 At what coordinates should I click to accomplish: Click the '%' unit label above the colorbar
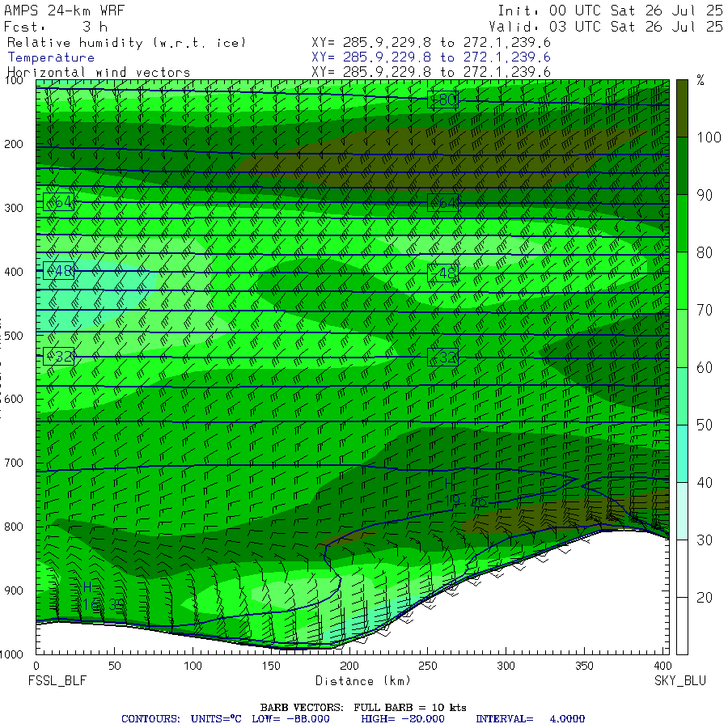pos(700,80)
